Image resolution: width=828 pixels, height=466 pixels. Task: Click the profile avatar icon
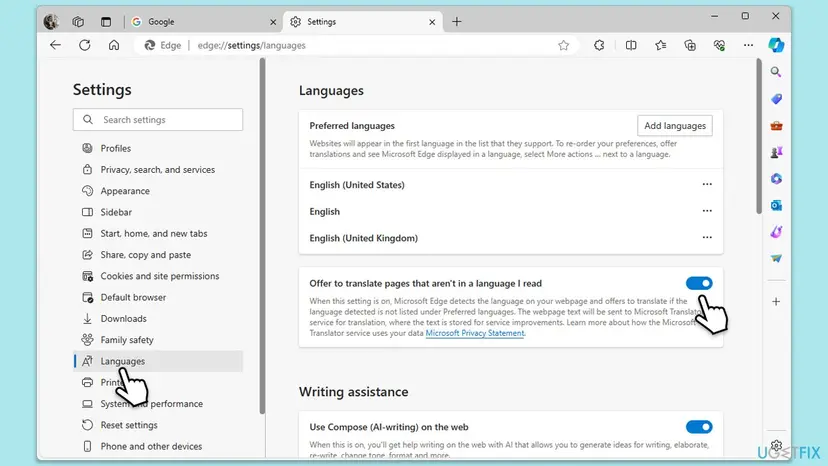click(51, 22)
